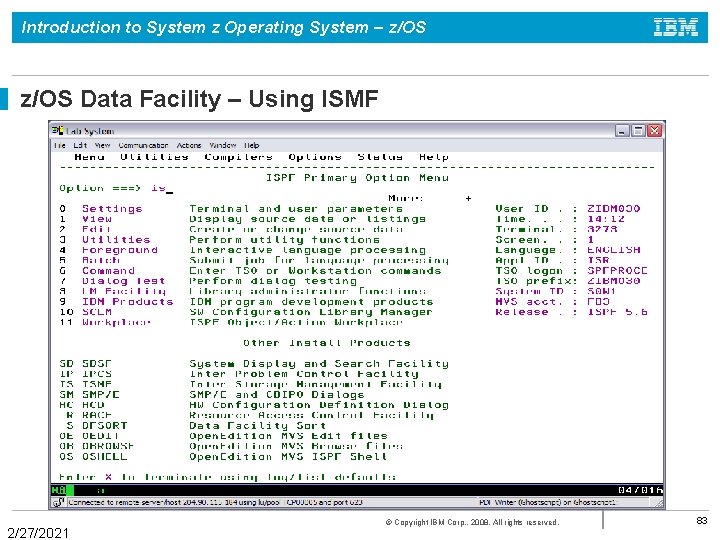Click the SDSF install product row
This screenshot has width=720, height=540.
(254, 364)
